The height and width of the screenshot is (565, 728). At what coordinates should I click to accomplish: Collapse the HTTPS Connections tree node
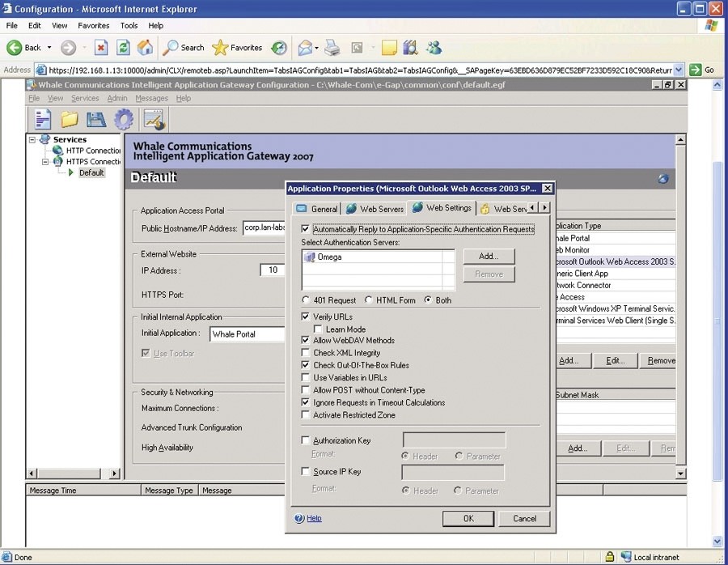click(45, 162)
